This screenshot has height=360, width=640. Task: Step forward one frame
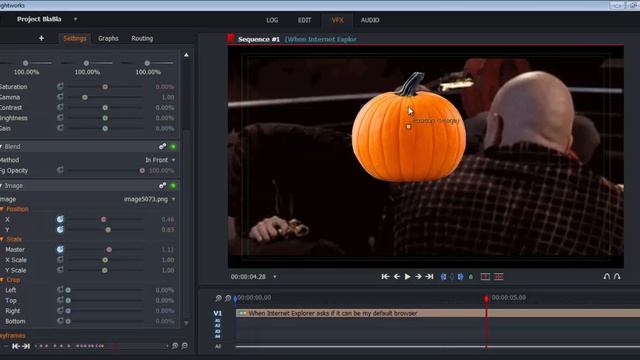(418, 277)
